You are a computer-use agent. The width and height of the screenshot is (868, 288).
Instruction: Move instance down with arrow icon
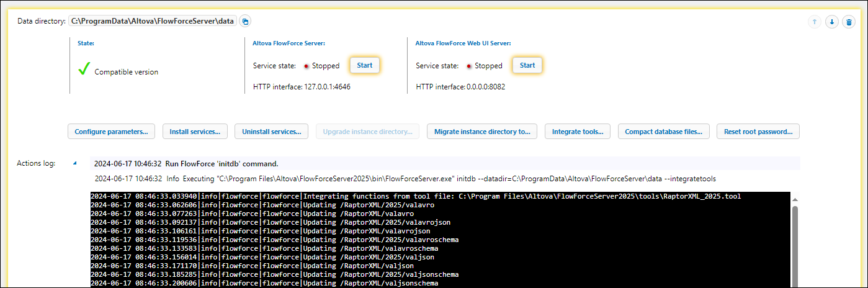[832, 22]
